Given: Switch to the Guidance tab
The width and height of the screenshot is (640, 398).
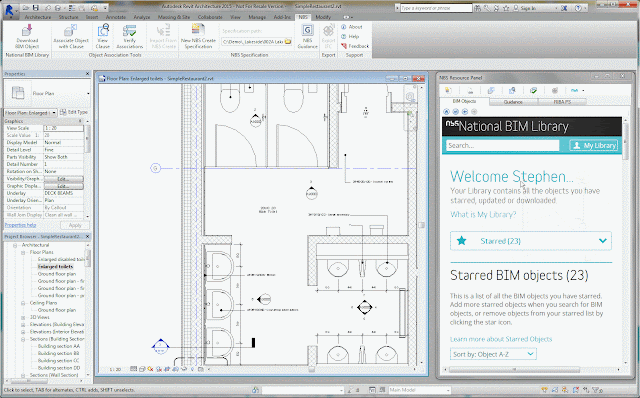Looking at the screenshot, I should click(x=513, y=102).
